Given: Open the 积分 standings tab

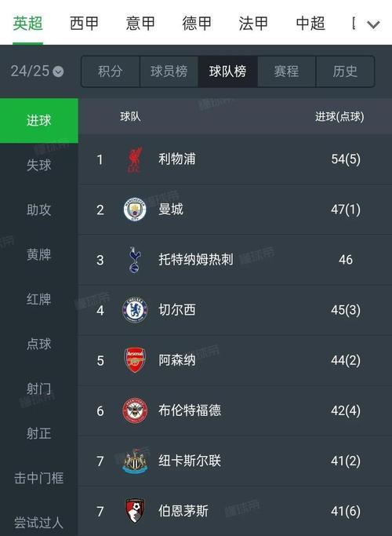Looking at the screenshot, I should 110,71.
